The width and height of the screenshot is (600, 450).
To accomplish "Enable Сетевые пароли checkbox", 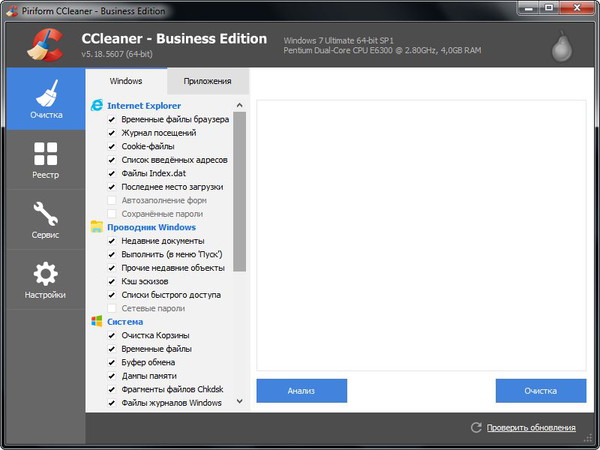I will [112, 308].
